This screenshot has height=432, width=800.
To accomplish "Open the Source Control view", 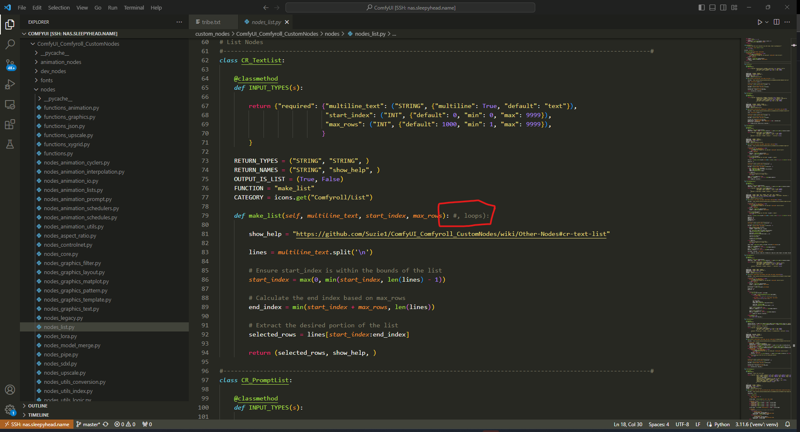I will click(10, 64).
